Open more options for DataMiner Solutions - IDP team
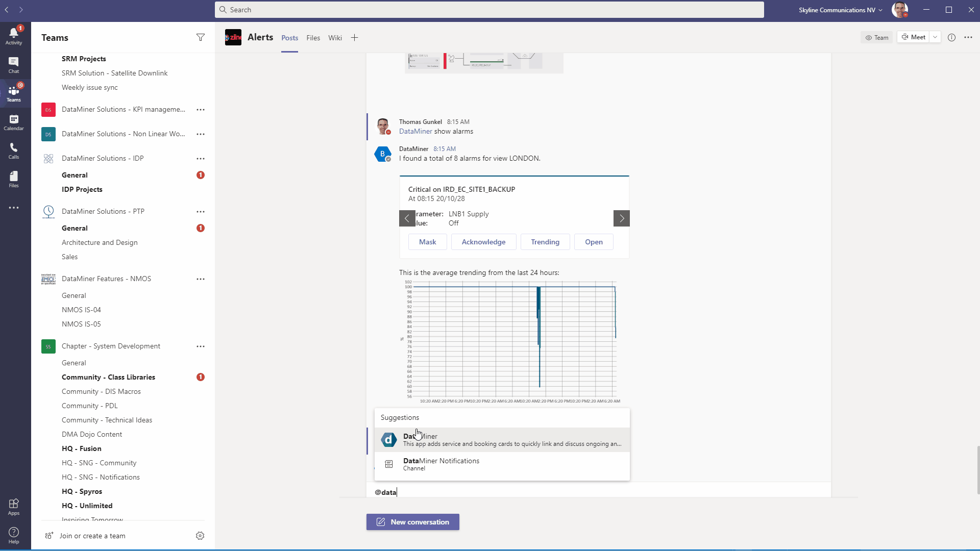Viewport: 980px width, 551px height. 201,159
